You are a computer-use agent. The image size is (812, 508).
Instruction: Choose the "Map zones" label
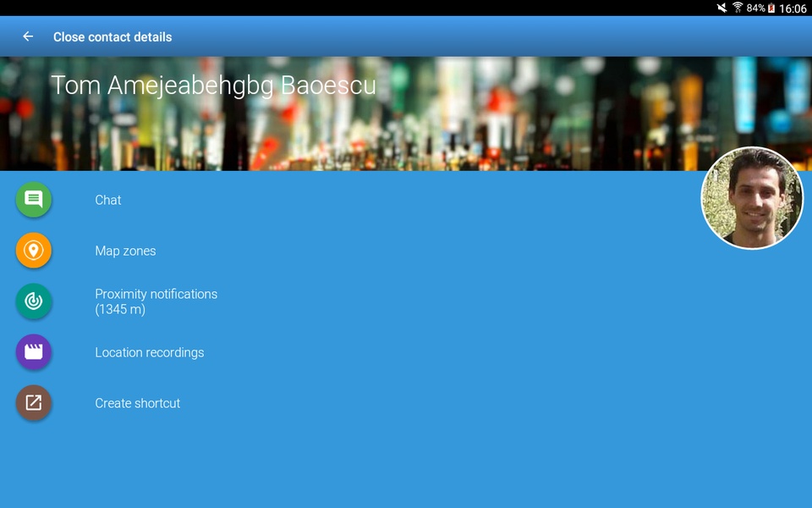click(125, 251)
